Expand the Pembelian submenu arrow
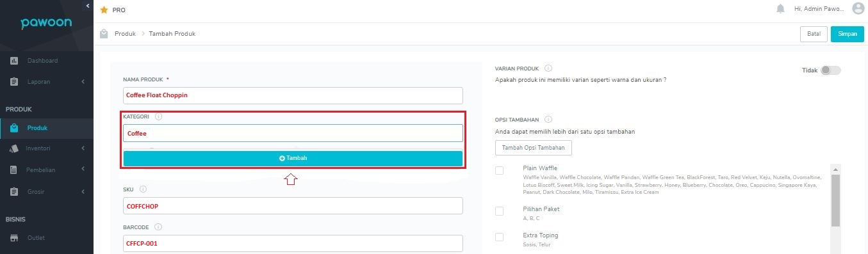Image resolution: width=868 pixels, height=254 pixels. pyautogui.click(x=83, y=170)
